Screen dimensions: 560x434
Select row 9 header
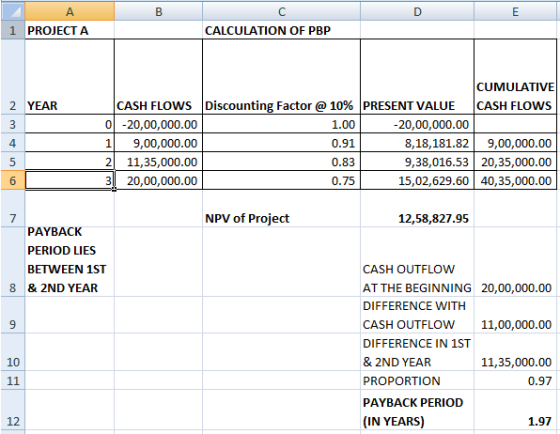coord(12,315)
